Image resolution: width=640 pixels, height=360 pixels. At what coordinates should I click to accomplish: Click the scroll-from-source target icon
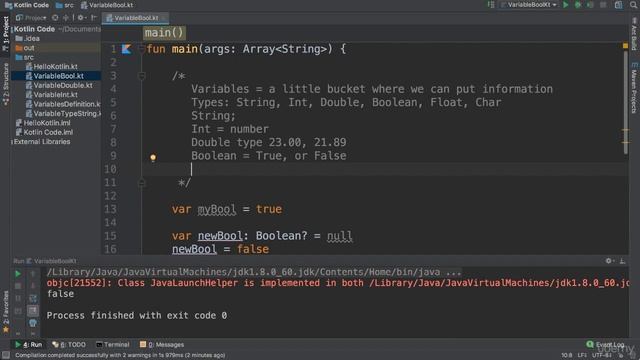[x=55, y=18]
